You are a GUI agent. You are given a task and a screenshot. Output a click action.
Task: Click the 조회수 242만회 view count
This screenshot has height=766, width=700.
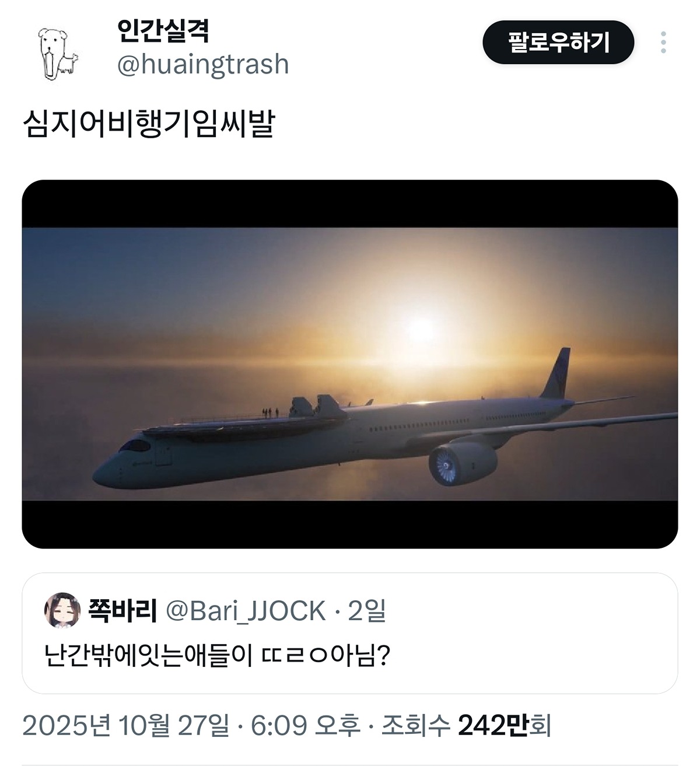[466, 726]
